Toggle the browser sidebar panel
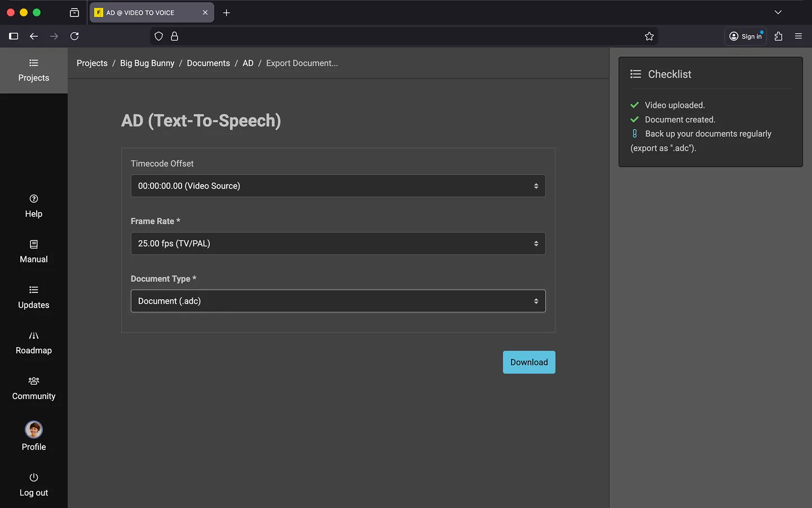 click(14, 36)
